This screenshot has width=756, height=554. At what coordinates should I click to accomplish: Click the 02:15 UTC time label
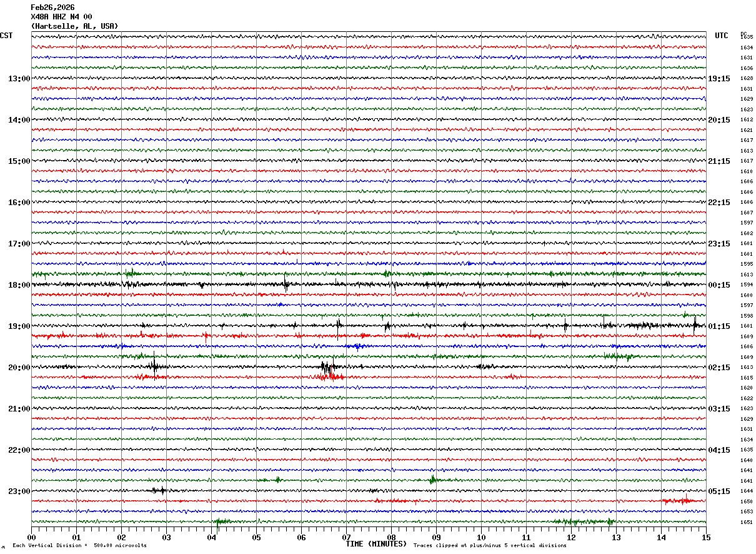pyautogui.click(x=719, y=368)
